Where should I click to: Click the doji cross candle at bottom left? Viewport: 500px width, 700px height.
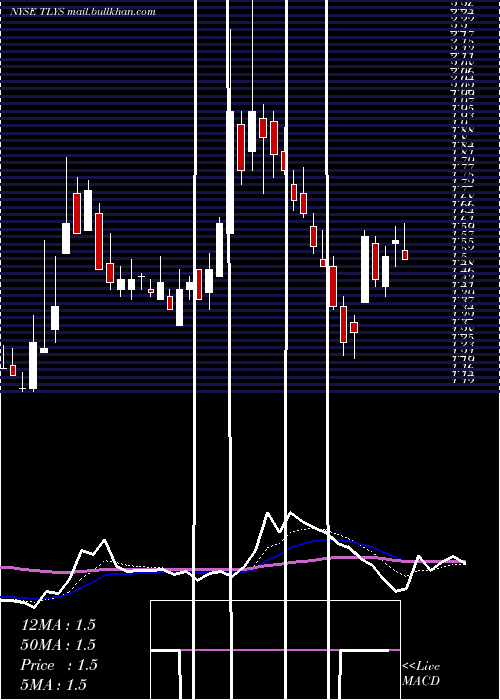pyautogui.click(x=22, y=389)
